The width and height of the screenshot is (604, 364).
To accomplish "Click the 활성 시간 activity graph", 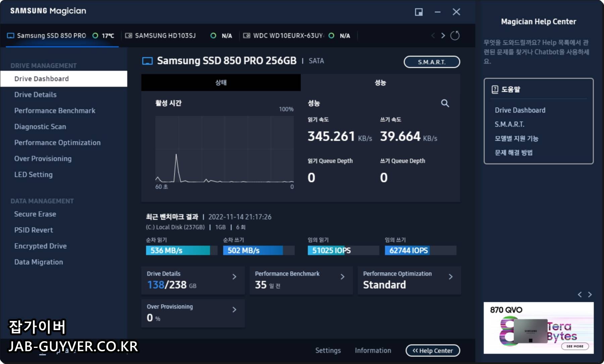I will pyautogui.click(x=224, y=149).
